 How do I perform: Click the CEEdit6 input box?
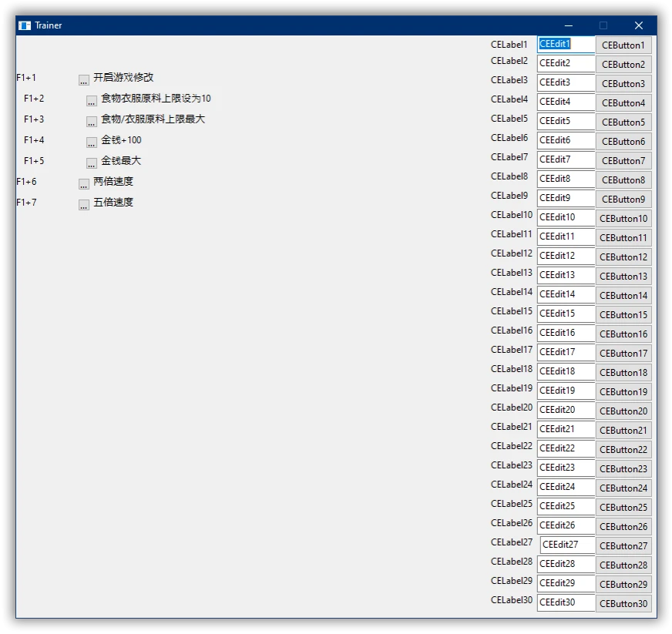click(x=566, y=140)
